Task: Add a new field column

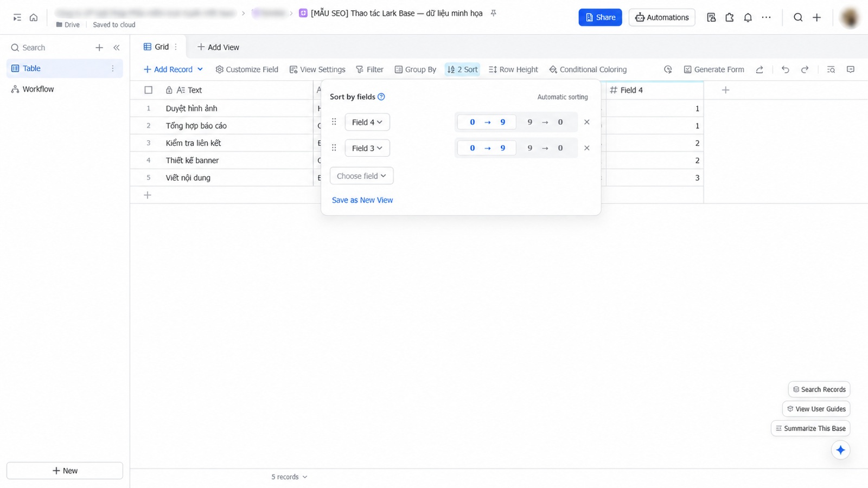Action: [726, 90]
